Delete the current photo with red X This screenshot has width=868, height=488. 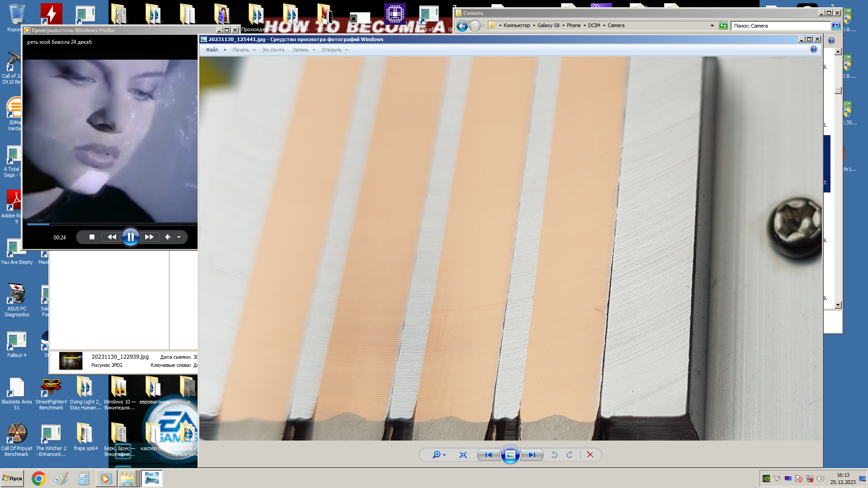tap(590, 455)
